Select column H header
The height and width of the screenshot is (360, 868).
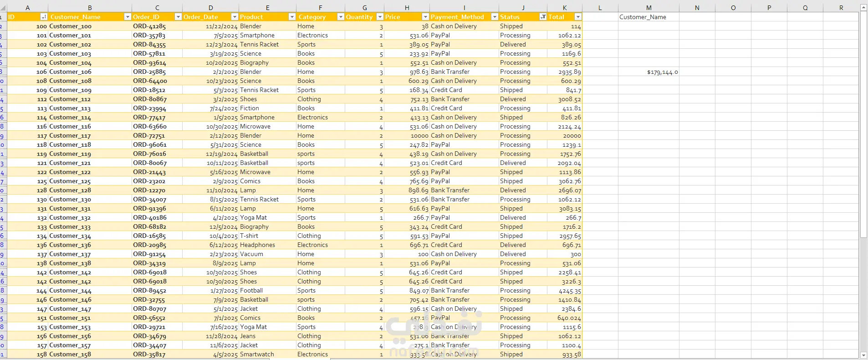(x=407, y=8)
